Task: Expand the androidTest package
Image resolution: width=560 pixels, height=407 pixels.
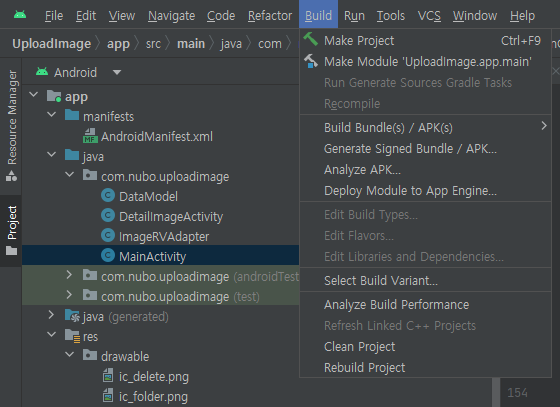Action: pos(69,275)
